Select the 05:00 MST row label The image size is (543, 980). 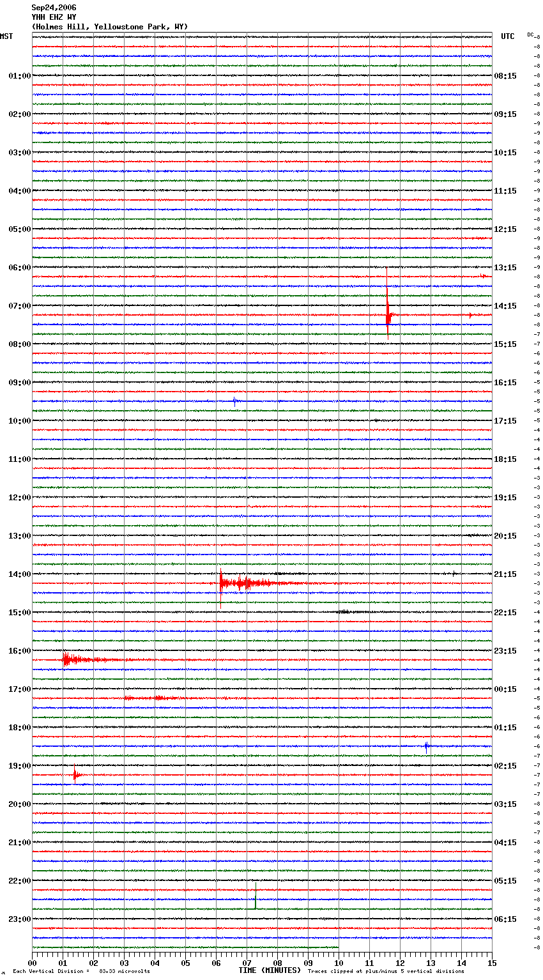[x=20, y=229]
